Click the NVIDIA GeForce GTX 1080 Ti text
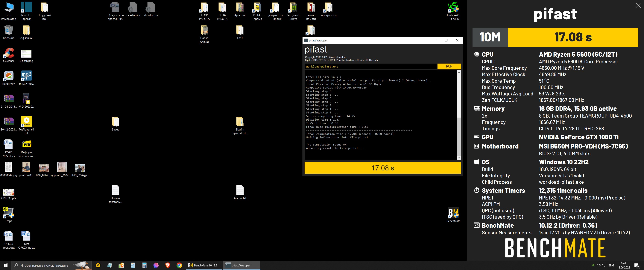644x270 pixels. point(579,137)
